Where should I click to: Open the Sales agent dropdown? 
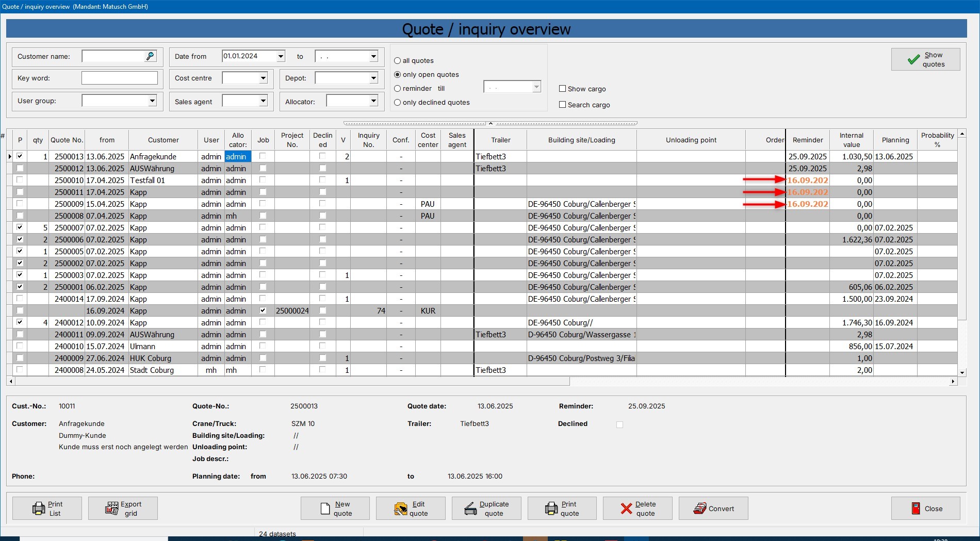[263, 101]
